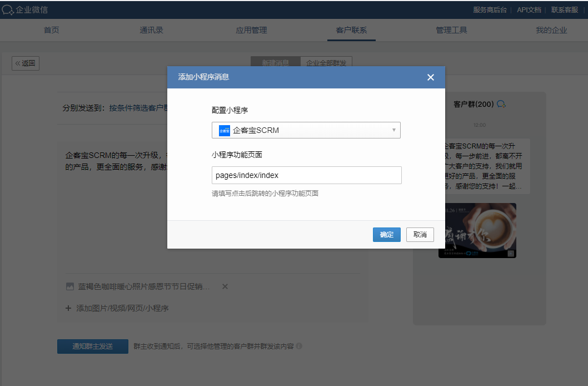Click the image attachment icon

pyautogui.click(x=70, y=286)
